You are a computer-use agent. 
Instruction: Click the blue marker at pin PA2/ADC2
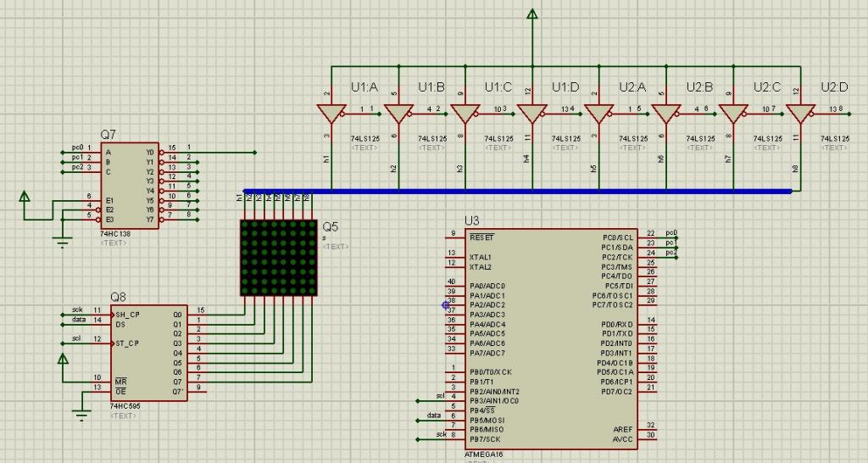click(446, 305)
